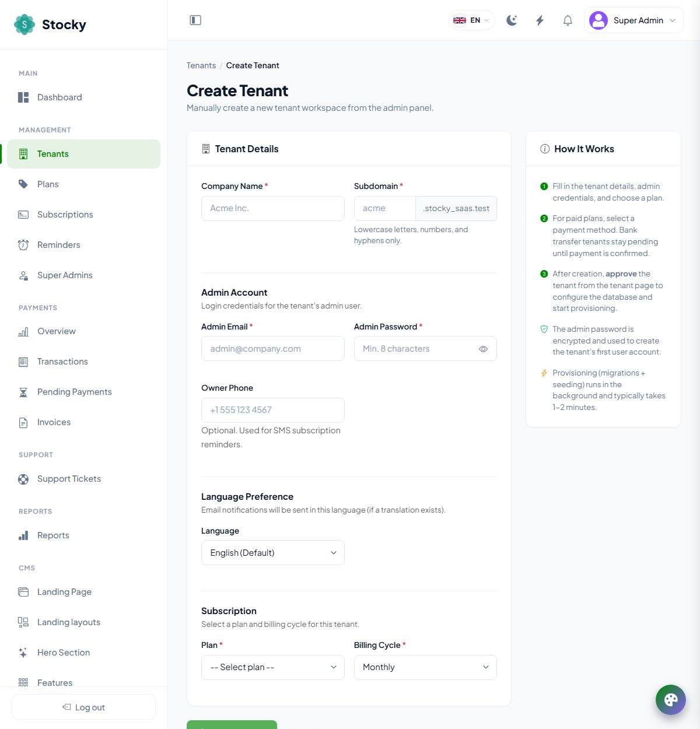Click the Features grid icon
Viewport: 700px width, 729px height.
coord(23,682)
